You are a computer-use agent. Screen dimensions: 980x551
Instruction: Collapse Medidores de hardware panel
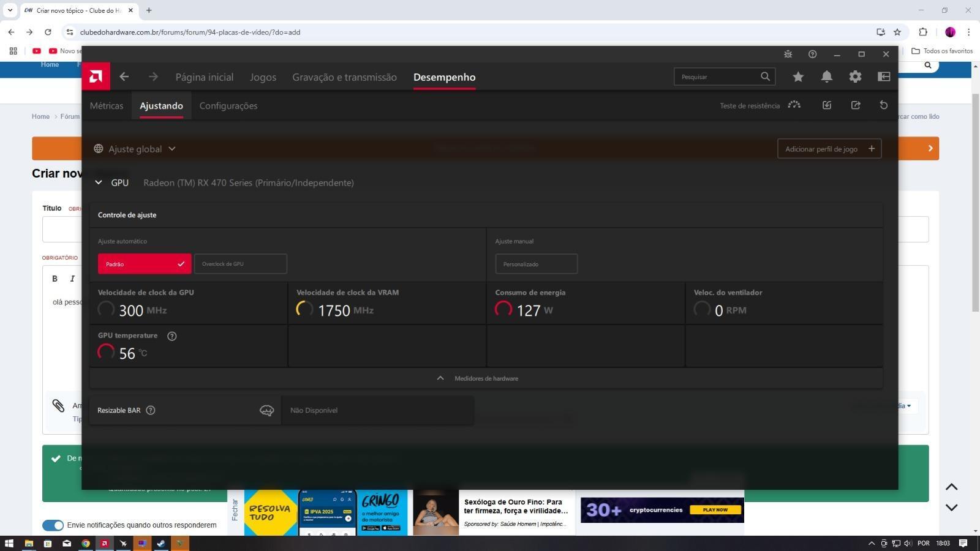(486, 378)
